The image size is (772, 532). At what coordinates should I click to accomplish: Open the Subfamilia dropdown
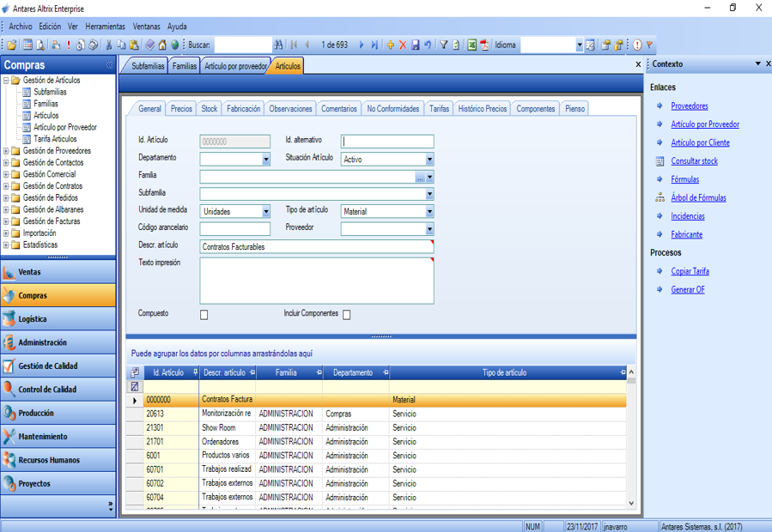[429, 195]
